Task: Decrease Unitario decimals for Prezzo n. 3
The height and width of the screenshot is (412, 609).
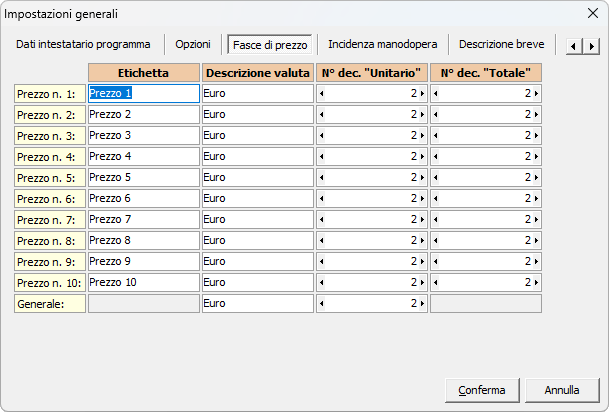Action: 322,135
